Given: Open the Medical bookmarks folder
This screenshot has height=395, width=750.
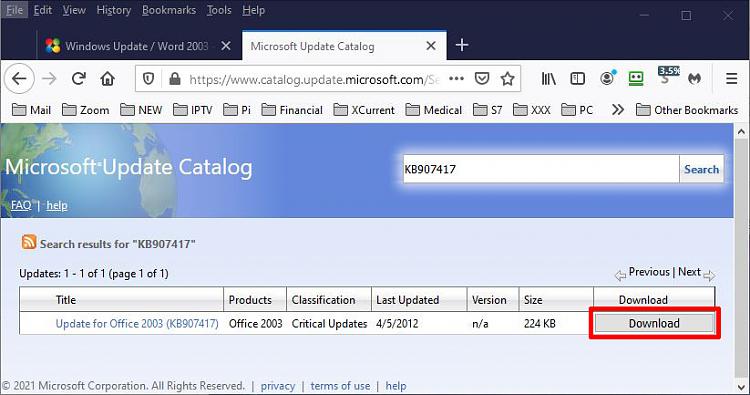Looking at the screenshot, I should point(433,110).
